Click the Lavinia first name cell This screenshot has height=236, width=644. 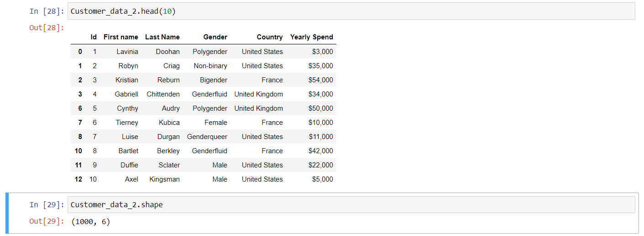pyautogui.click(x=127, y=52)
